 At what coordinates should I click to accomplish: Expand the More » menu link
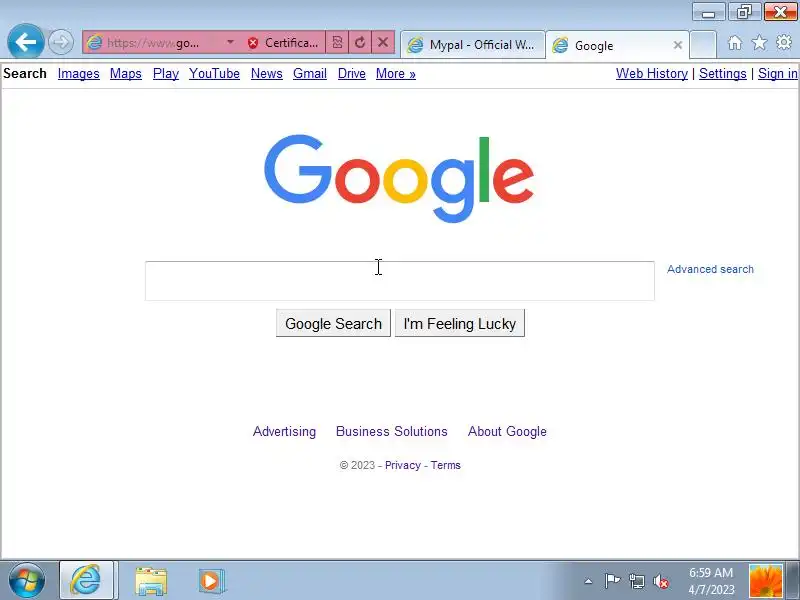[x=395, y=74]
